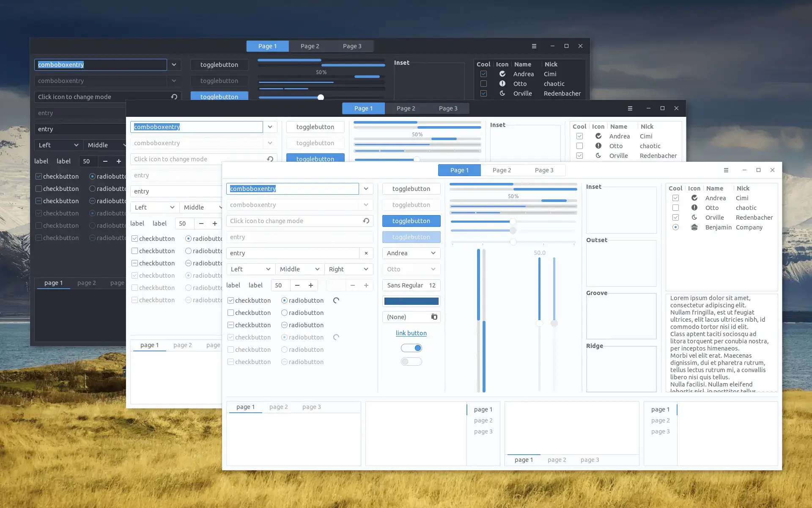This screenshot has height=508, width=812.
Task: Click Otto's exclamation icon in the front window
Action: point(694,208)
